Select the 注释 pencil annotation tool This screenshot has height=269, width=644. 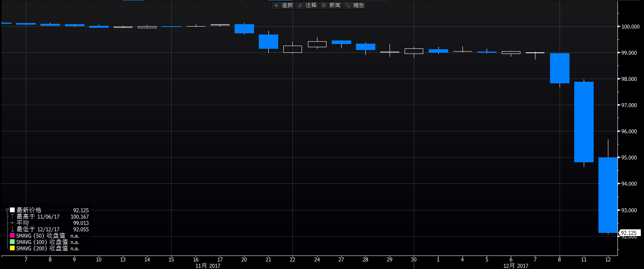point(307,5)
